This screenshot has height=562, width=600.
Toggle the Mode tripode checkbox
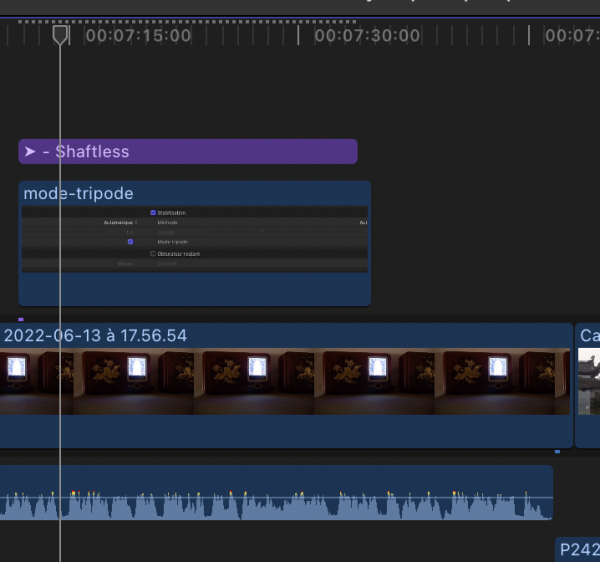[x=130, y=242]
